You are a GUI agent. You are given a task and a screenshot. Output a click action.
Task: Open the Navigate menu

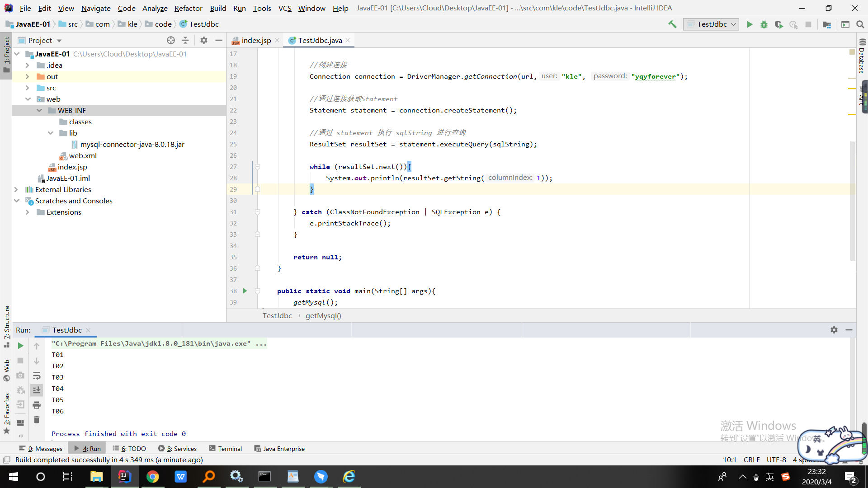coord(96,8)
